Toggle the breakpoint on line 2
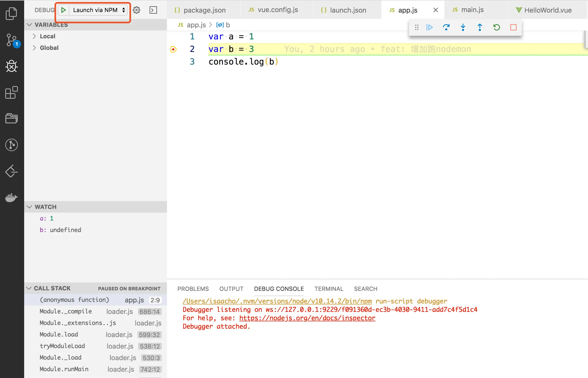 tap(174, 49)
